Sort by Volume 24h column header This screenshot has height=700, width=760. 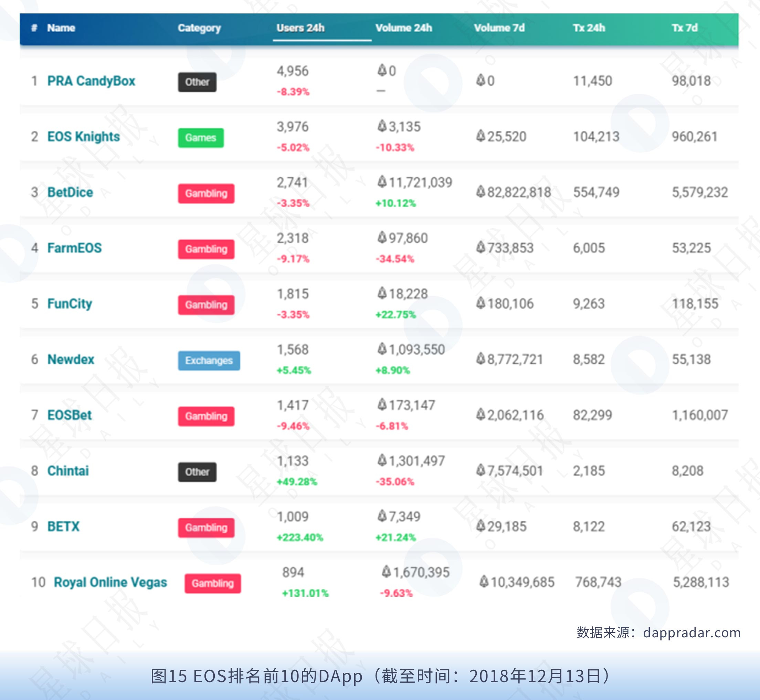pyautogui.click(x=403, y=28)
